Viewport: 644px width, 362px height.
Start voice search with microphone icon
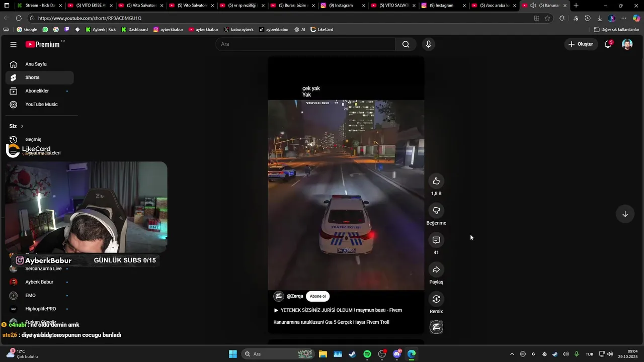[429, 44]
